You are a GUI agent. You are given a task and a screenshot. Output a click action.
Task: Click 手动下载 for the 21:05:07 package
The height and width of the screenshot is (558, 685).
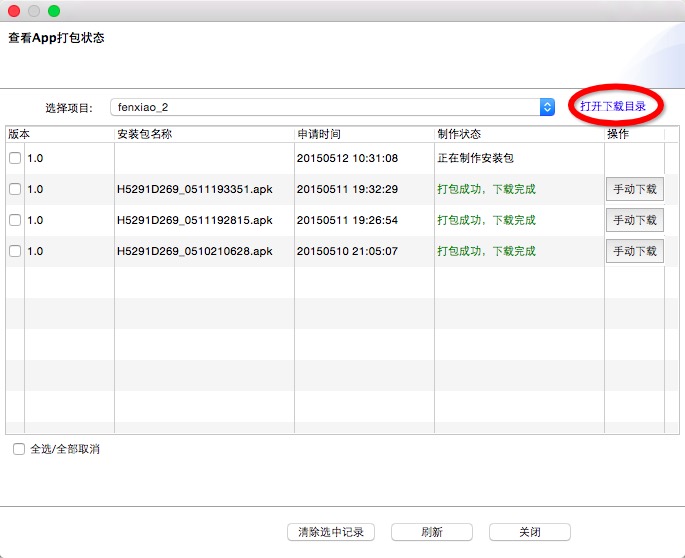click(x=634, y=251)
